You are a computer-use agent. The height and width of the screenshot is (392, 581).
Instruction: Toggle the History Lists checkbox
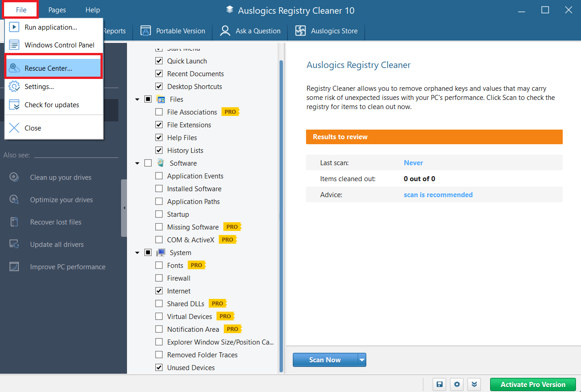pyautogui.click(x=159, y=151)
